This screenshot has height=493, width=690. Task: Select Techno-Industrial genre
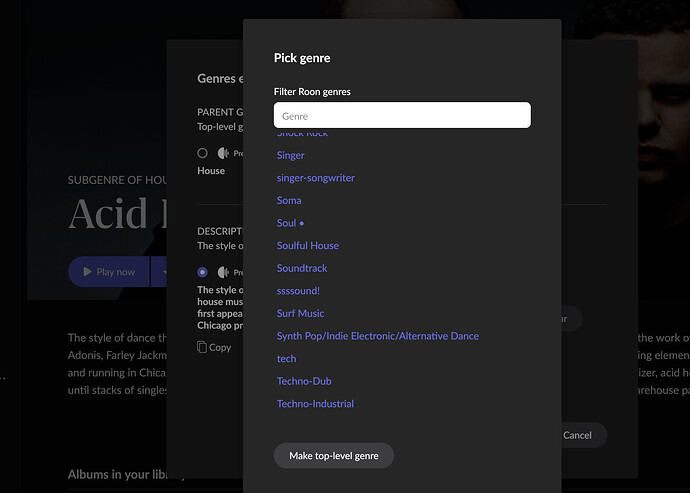[x=315, y=404]
